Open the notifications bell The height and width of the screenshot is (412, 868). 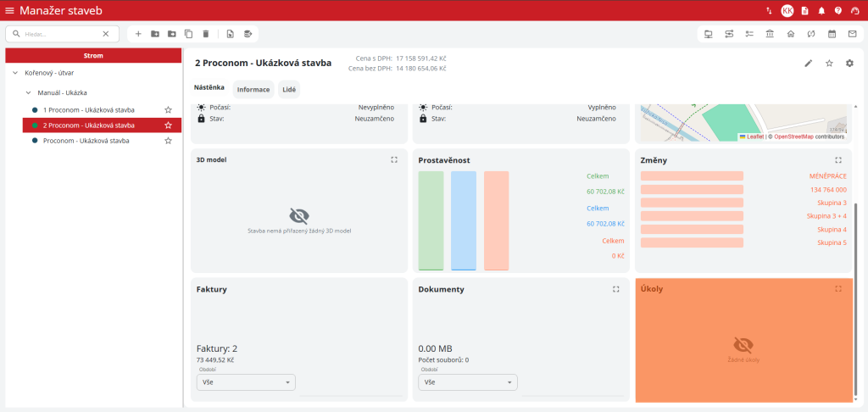[821, 10]
